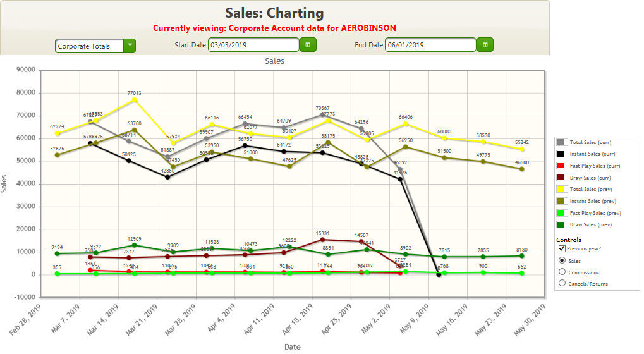This screenshot has height=354, width=644.
Task: Click the Start Date input field
Action: coord(253,45)
